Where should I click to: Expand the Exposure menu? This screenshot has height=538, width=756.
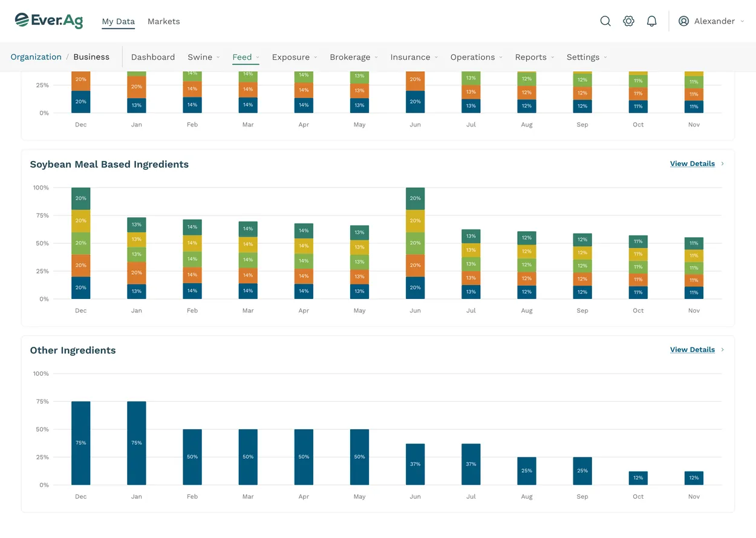click(295, 57)
